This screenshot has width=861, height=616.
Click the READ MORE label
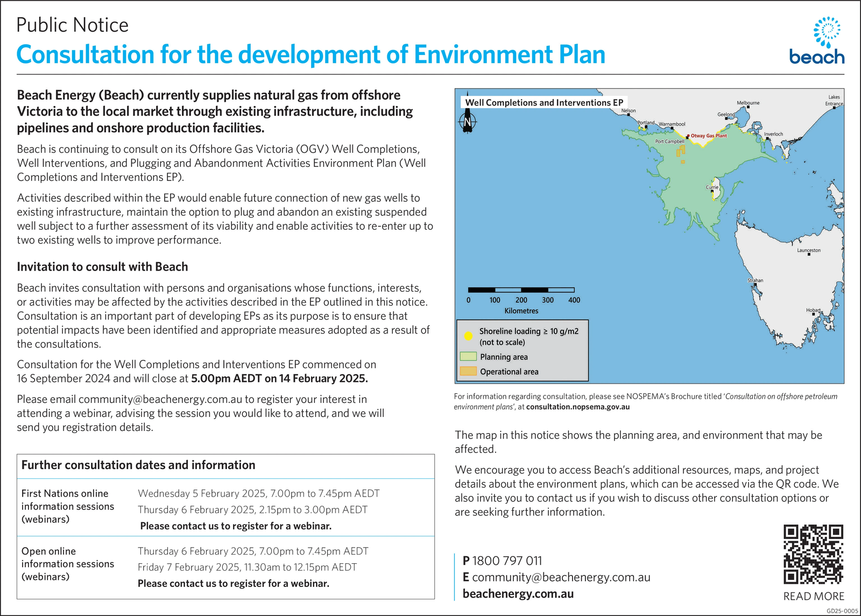click(x=814, y=596)
